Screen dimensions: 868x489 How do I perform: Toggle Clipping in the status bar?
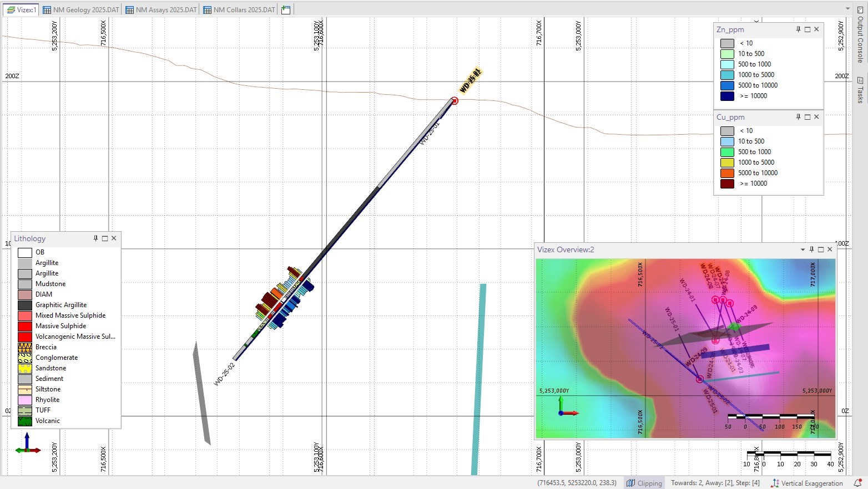point(644,483)
